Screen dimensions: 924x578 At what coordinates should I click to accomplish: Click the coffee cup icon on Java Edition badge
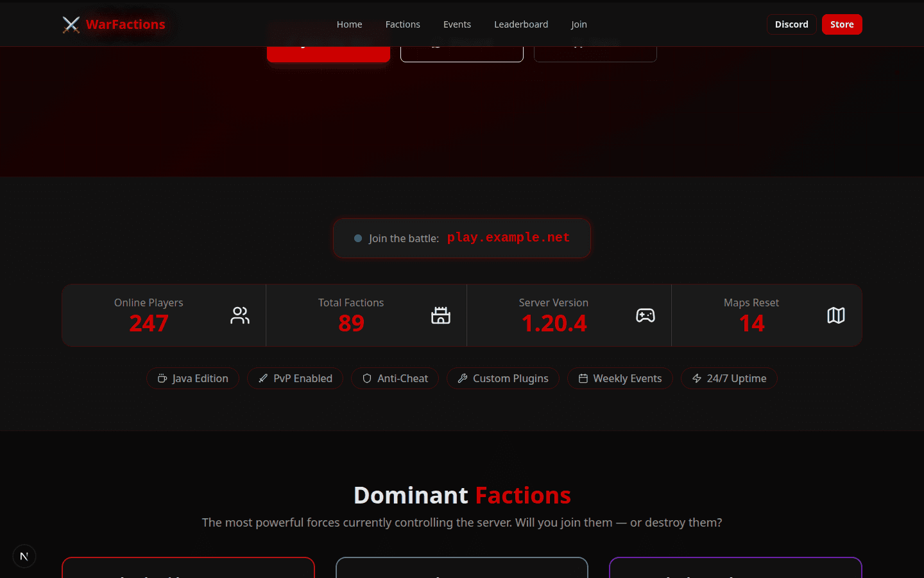pyautogui.click(x=164, y=378)
